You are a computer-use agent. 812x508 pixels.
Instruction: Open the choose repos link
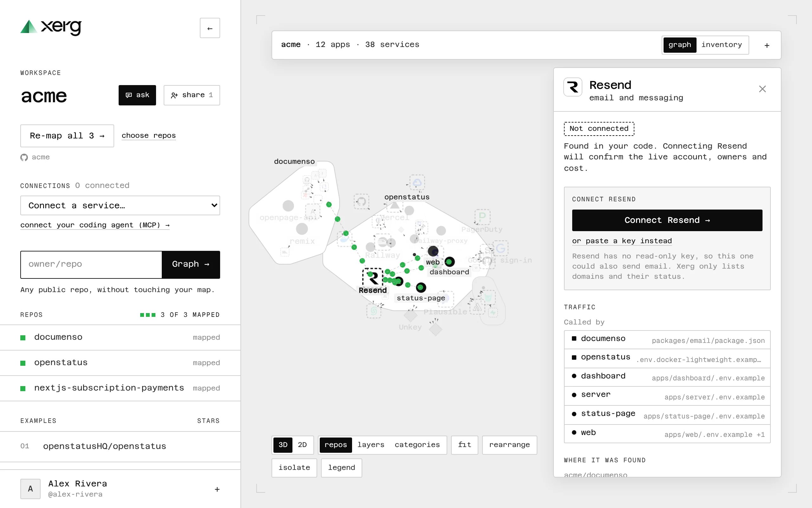pos(149,135)
